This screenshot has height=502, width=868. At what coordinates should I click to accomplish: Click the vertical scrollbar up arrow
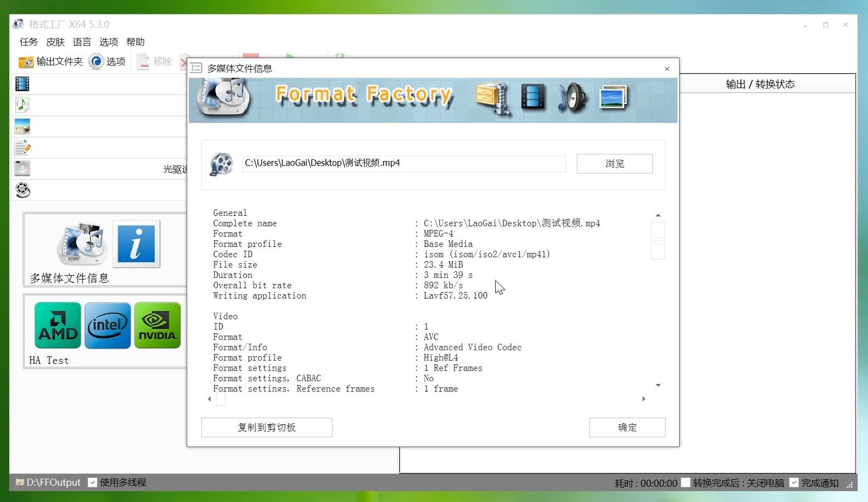point(658,215)
